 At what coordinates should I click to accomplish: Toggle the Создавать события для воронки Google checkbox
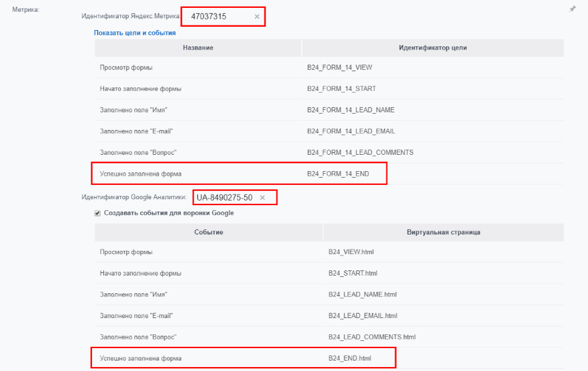point(98,213)
